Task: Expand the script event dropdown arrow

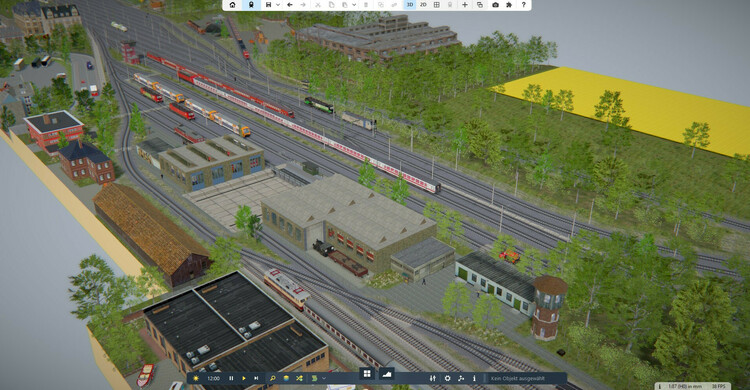Action: click(324, 378)
